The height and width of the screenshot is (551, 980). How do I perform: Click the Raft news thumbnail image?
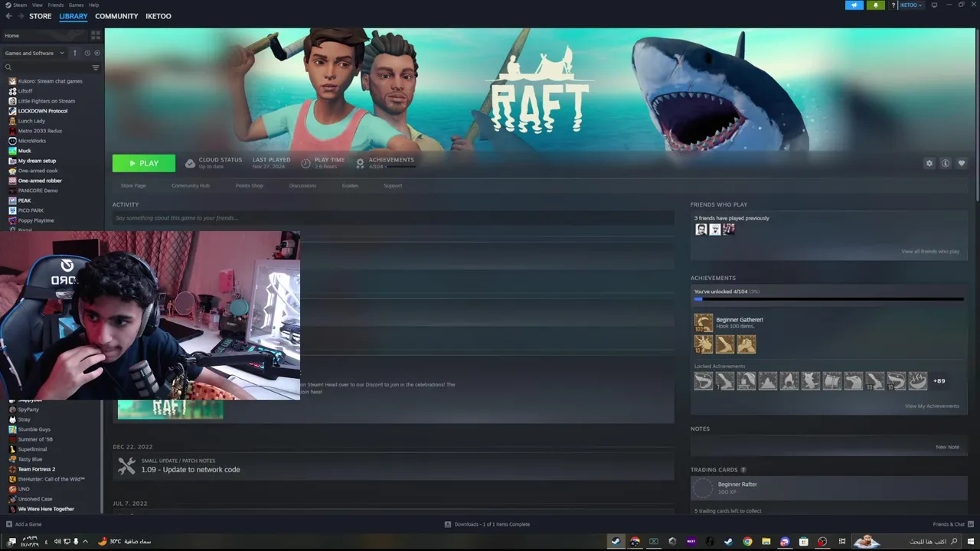[x=170, y=409]
